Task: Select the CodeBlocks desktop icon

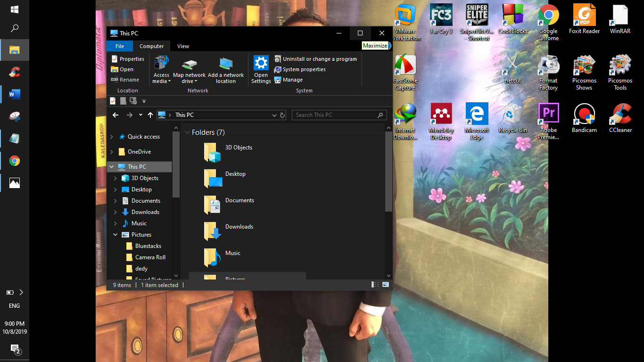Action: coord(513,19)
